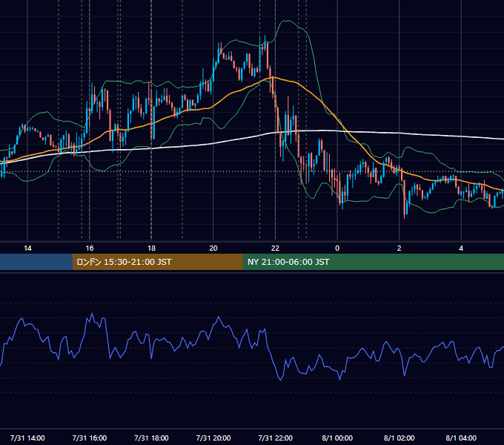504x445 pixels.
Task: Click the 8/1 02:00 time label
Action: click(x=399, y=438)
